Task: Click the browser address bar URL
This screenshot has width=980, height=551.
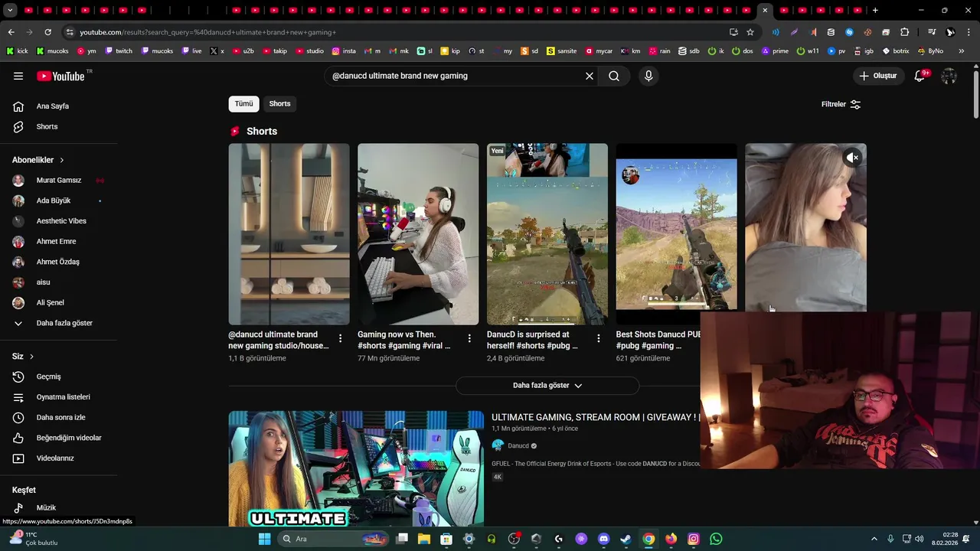Action: pos(208,32)
